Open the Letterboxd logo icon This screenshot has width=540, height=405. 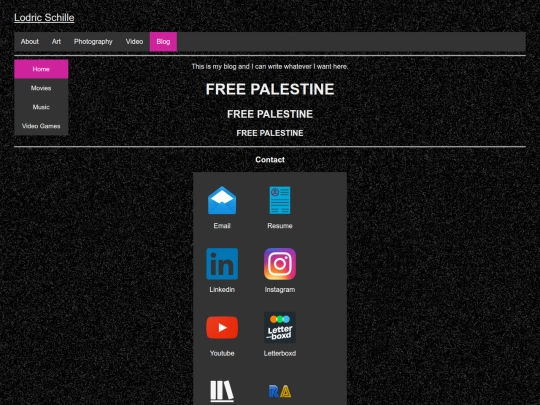tap(280, 328)
